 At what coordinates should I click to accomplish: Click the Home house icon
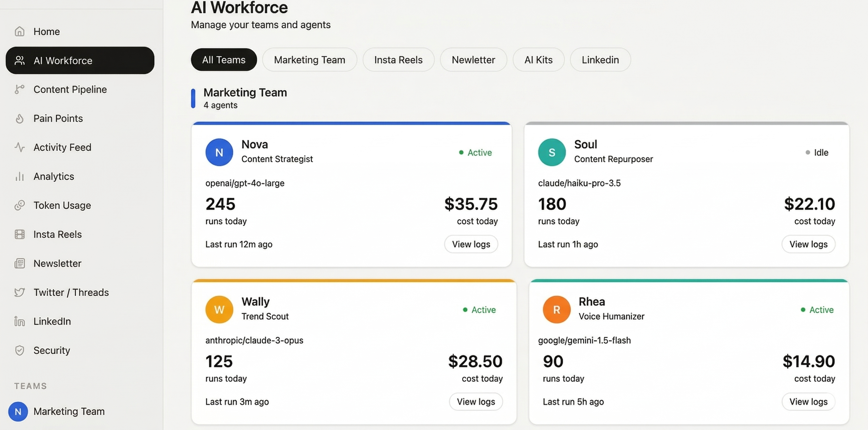19,31
